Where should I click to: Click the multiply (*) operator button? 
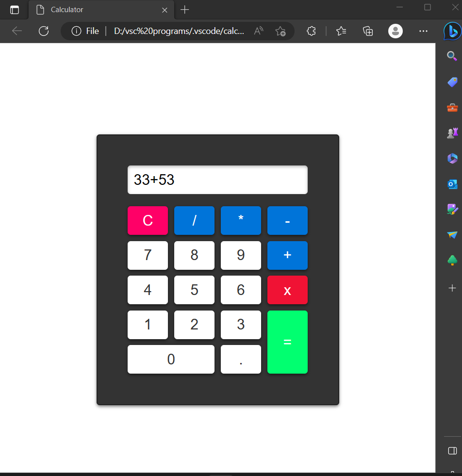coord(241,220)
